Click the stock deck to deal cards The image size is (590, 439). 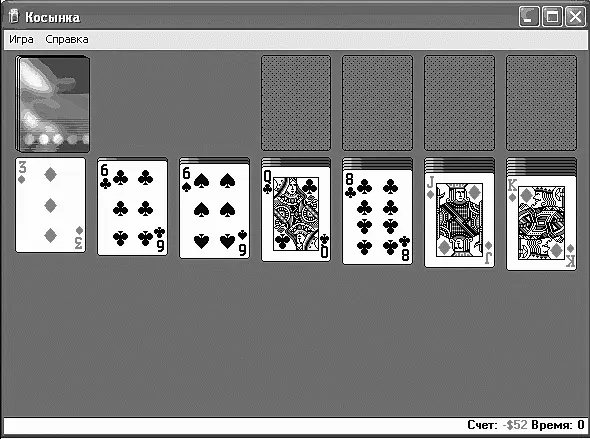pos(53,104)
